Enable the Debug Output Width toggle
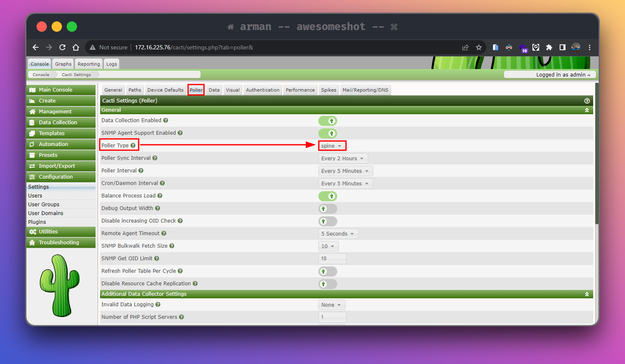 point(328,209)
